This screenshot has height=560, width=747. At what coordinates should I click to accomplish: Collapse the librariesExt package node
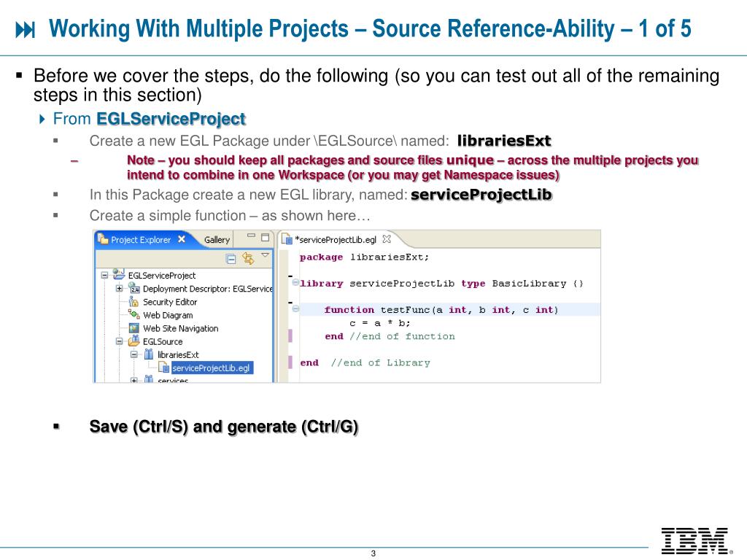[133, 354]
